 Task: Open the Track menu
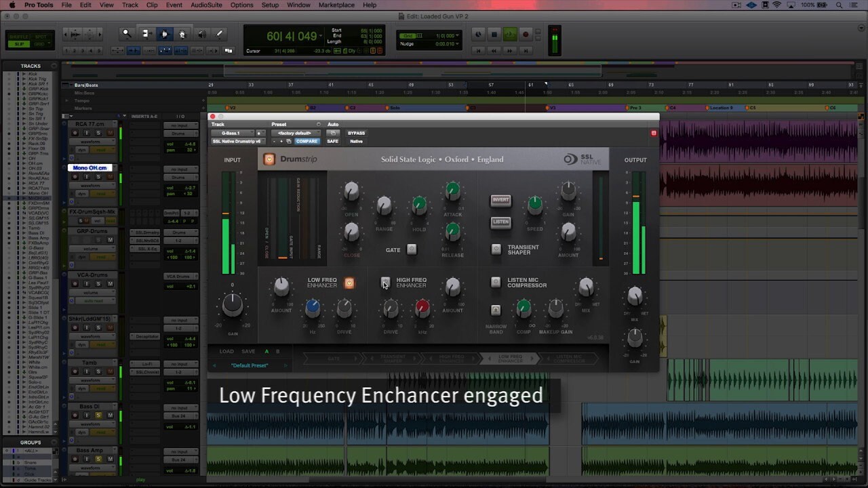[130, 5]
